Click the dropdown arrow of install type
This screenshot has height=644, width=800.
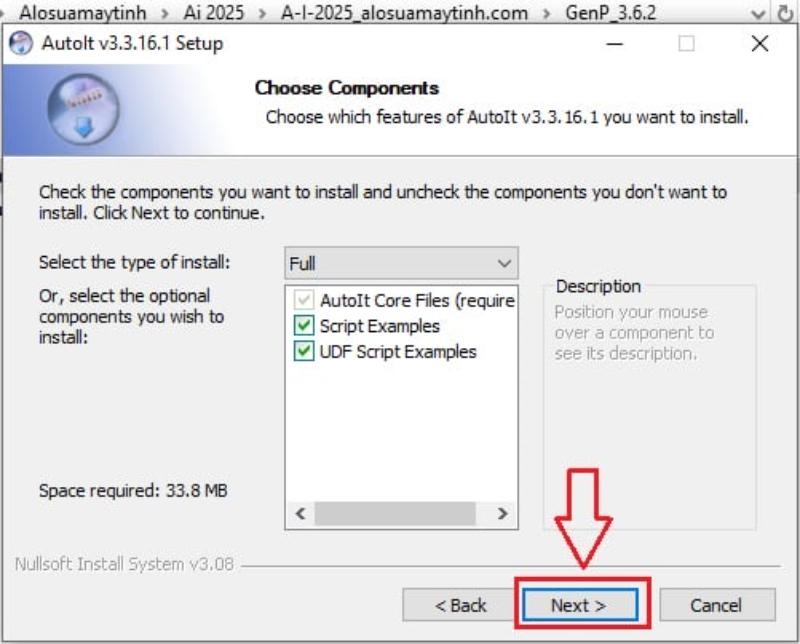[x=504, y=263]
